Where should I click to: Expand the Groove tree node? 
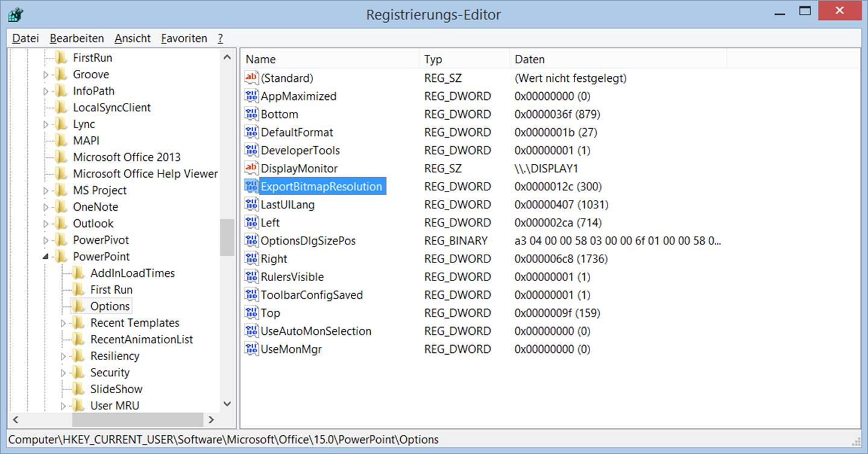46,75
